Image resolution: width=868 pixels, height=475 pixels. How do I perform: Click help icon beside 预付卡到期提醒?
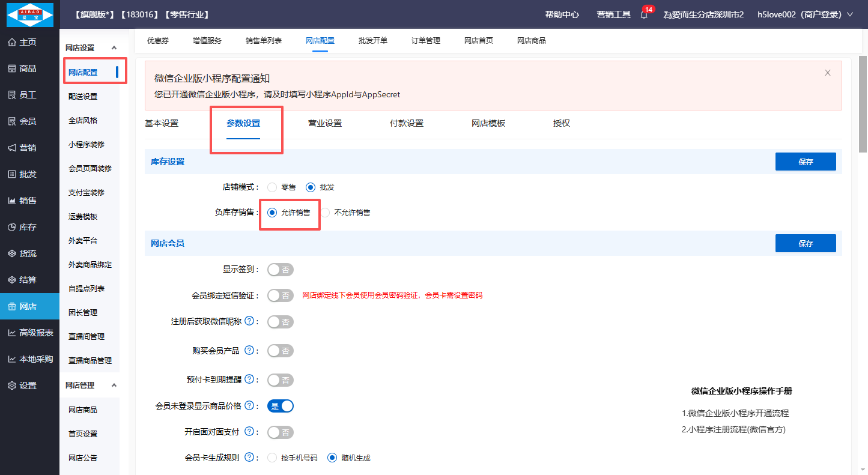coord(249,380)
